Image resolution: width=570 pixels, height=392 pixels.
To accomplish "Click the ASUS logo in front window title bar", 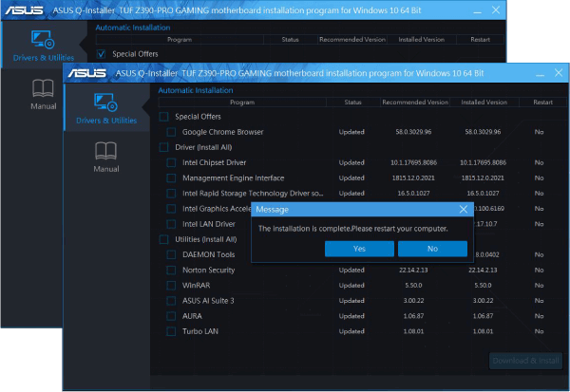I will tap(85, 73).
